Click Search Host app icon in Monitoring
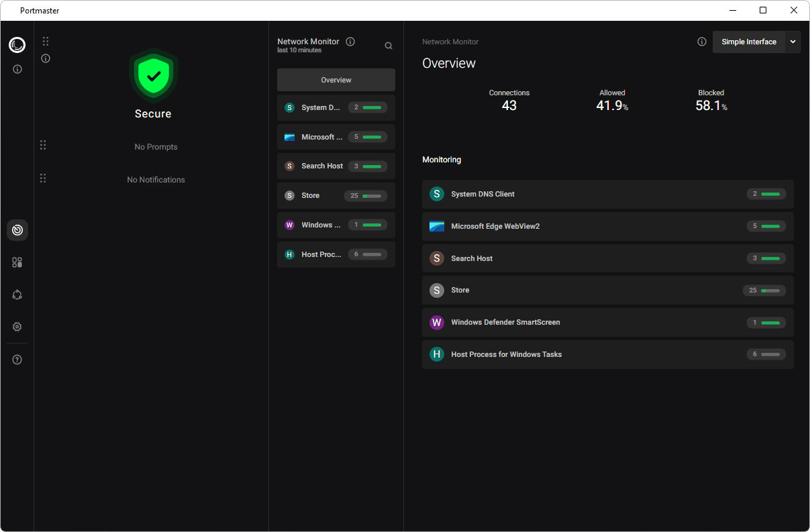810x532 pixels. pos(437,258)
